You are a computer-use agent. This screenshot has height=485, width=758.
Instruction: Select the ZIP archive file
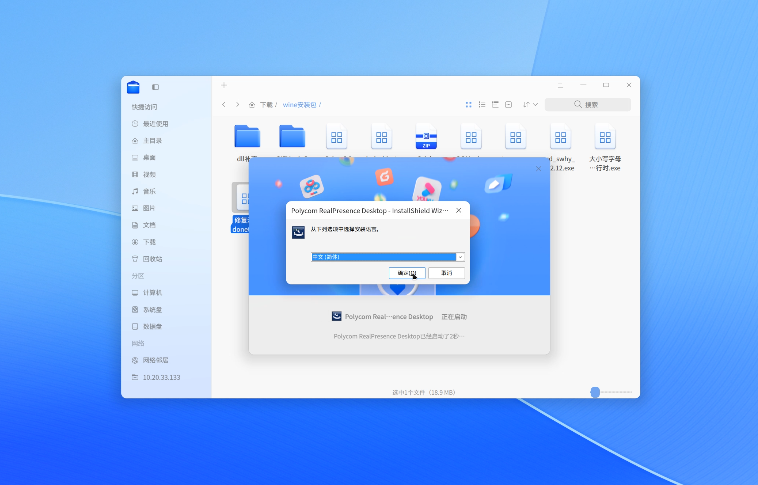point(426,137)
